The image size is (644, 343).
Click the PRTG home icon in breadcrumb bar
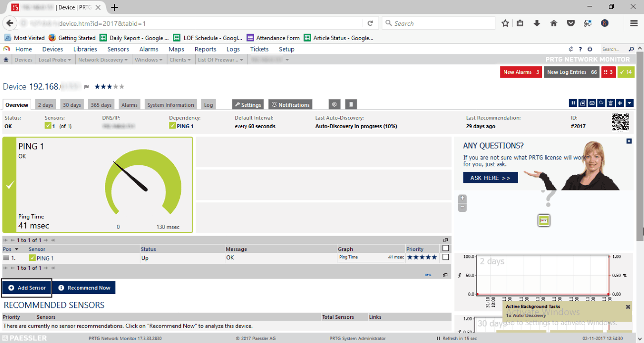pyautogui.click(x=6, y=60)
